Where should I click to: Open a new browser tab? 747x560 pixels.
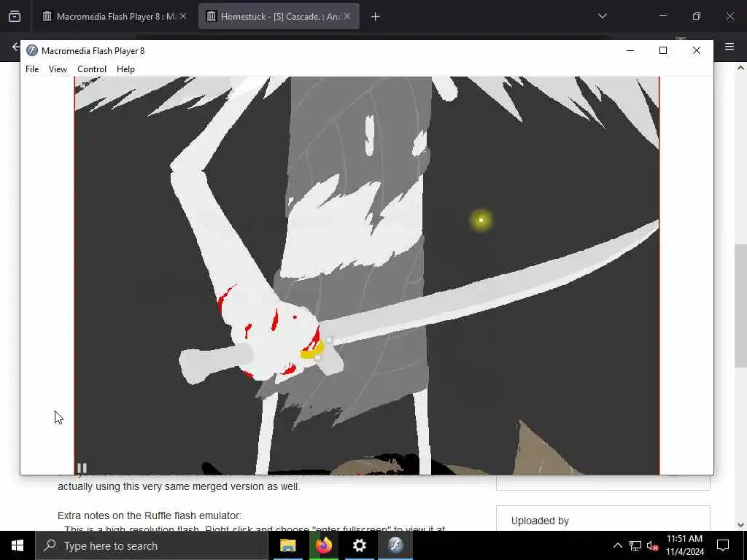[x=376, y=17]
